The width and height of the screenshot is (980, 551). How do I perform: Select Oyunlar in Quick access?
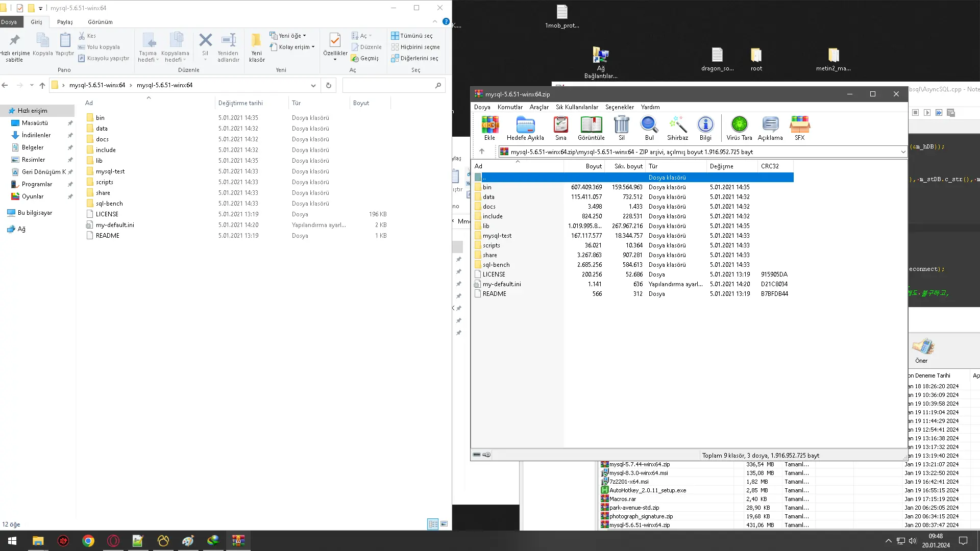click(x=32, y=196)
